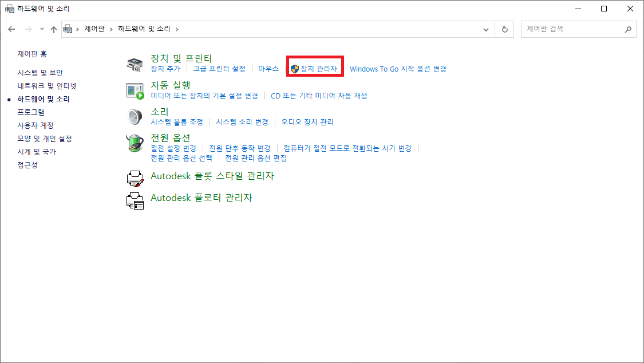This screenshot has width=644, height=363.
Task: Click 전원 관리 옵션 선택 link
Action: coord(181,157)
